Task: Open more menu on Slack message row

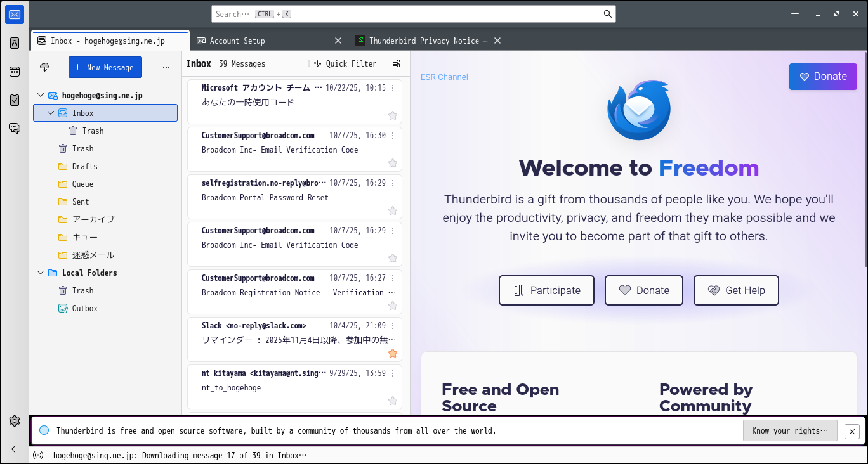Action: 393,326
